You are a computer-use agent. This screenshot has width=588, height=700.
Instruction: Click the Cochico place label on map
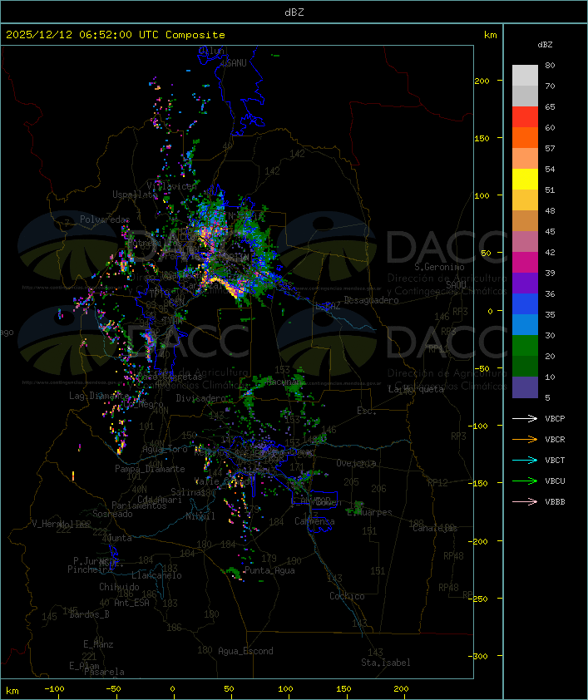(x=347, y=596)
